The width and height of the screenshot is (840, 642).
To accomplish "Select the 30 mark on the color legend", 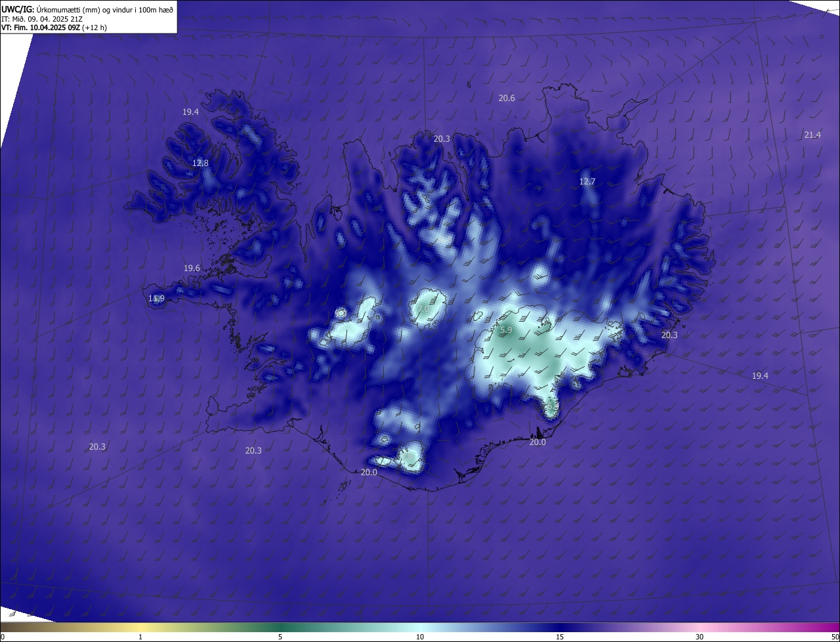I will click(700, 637).
